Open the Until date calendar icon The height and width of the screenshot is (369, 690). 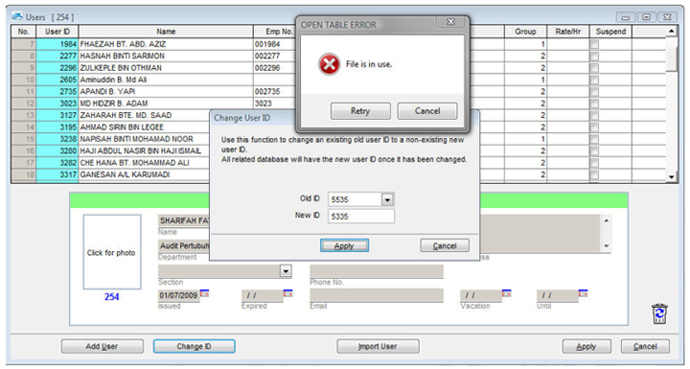[x=583, y=293]
